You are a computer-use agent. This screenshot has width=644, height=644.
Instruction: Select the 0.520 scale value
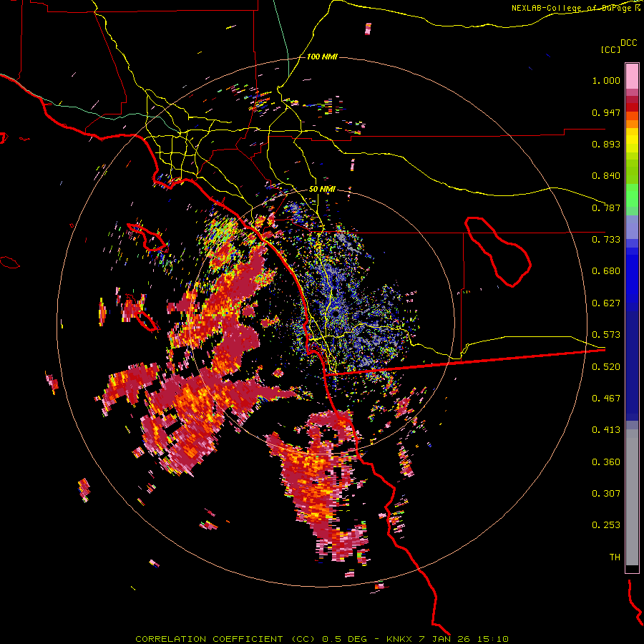click(606, 367)
